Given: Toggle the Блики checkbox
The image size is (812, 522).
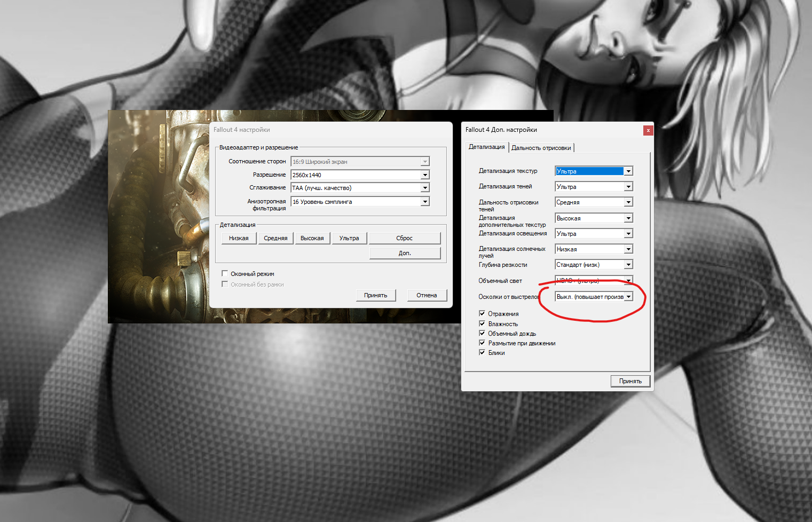Looking at the screenshot, I should point(482,353).
